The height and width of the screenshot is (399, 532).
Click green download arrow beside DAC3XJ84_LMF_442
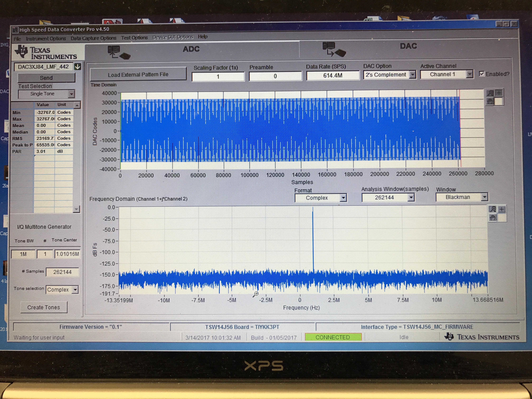(77, 67)
